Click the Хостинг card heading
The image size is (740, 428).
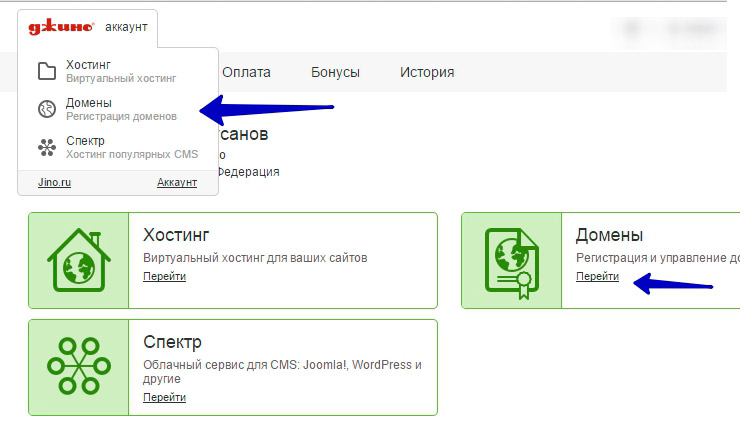coord(176,235)
